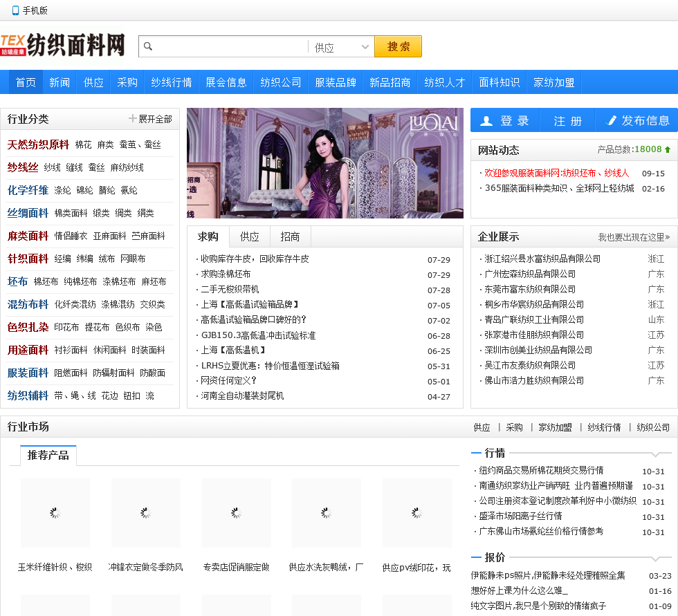Click the user icon beside 登录

486,120
